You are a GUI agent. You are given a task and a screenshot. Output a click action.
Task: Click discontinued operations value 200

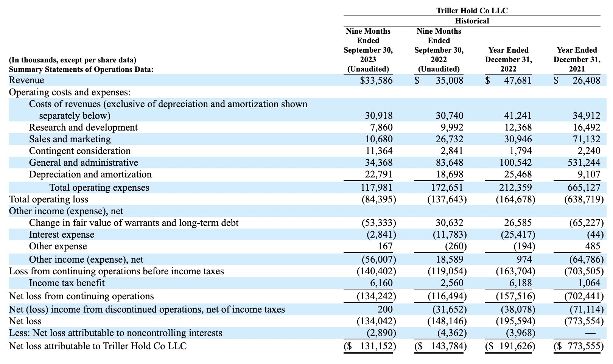coord(385,310)
